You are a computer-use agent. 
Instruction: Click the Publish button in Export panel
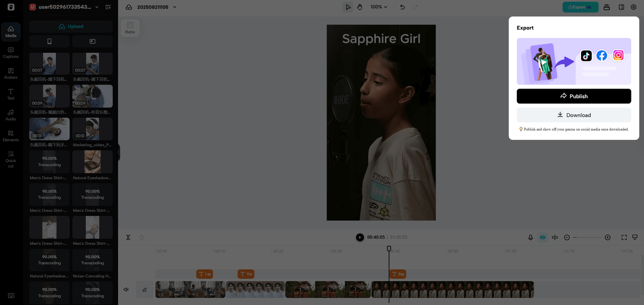[574, 96]
